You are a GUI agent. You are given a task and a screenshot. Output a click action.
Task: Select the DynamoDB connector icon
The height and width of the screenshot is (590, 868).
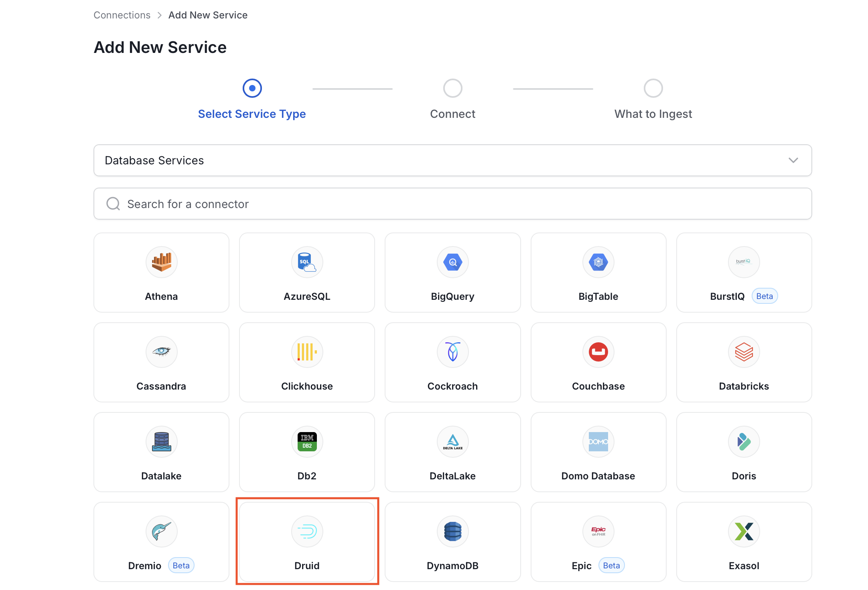click(x=453, y=531)
